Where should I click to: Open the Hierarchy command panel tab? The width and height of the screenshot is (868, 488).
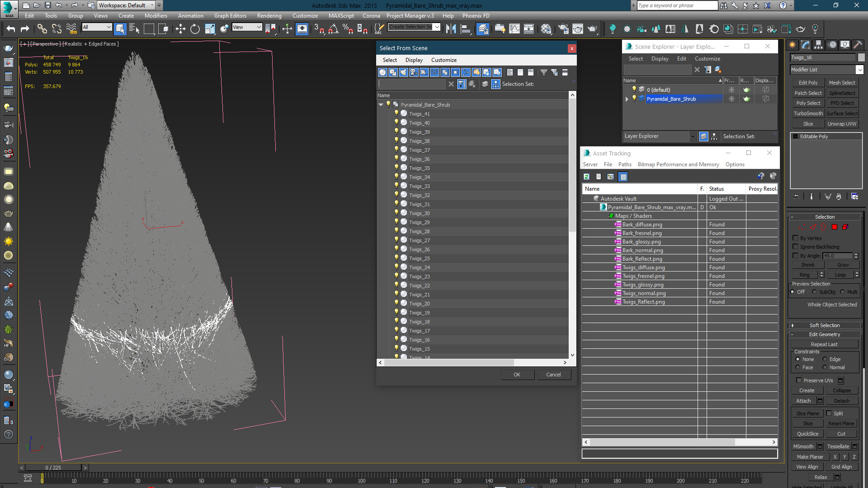[x=819, y=45]
